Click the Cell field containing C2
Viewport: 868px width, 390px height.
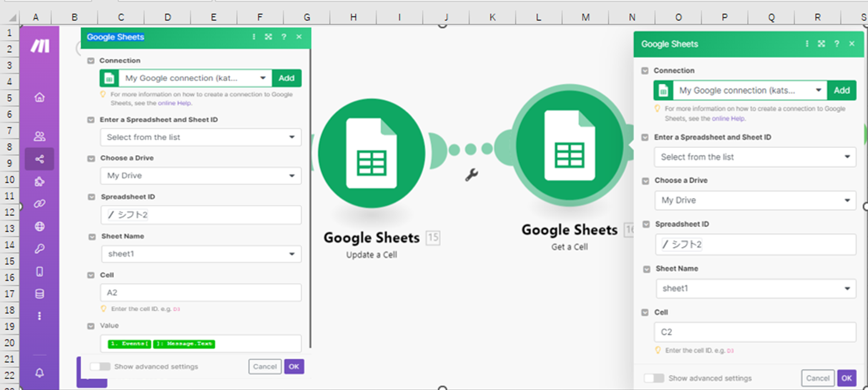756,332
